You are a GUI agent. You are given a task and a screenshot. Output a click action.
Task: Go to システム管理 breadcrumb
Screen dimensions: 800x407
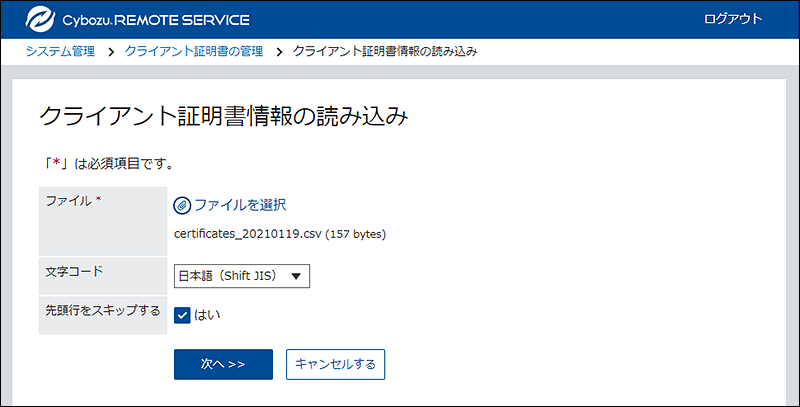60,52
